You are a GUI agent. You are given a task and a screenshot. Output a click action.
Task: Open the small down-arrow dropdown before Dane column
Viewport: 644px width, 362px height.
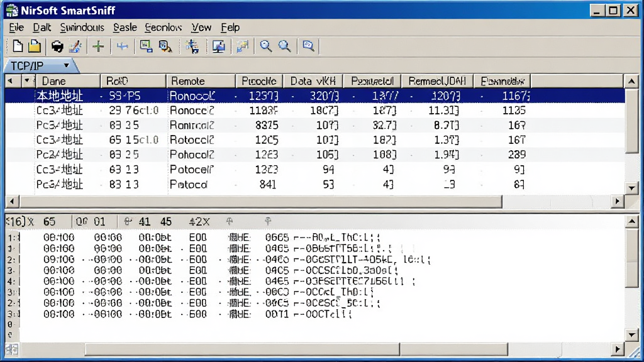pyautogui.click(x=28, y=81)
